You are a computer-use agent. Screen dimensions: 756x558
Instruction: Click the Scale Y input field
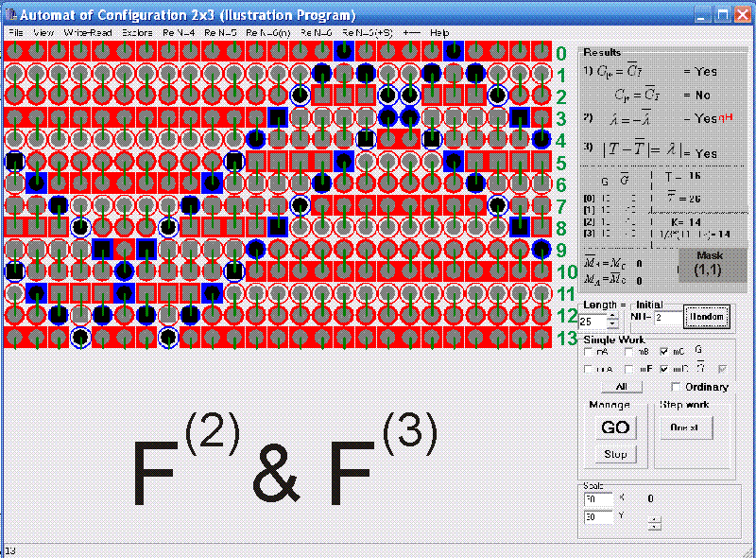tap(598, 517)
